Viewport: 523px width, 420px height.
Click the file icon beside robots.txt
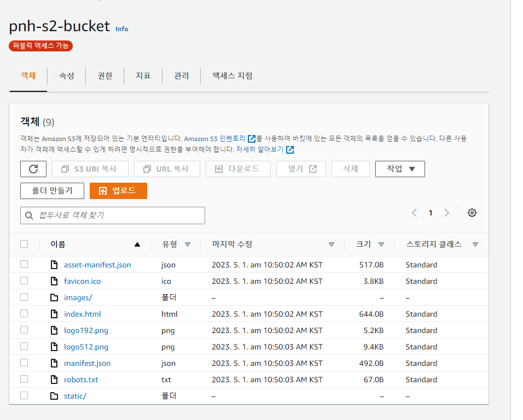(x=54, y=380)
